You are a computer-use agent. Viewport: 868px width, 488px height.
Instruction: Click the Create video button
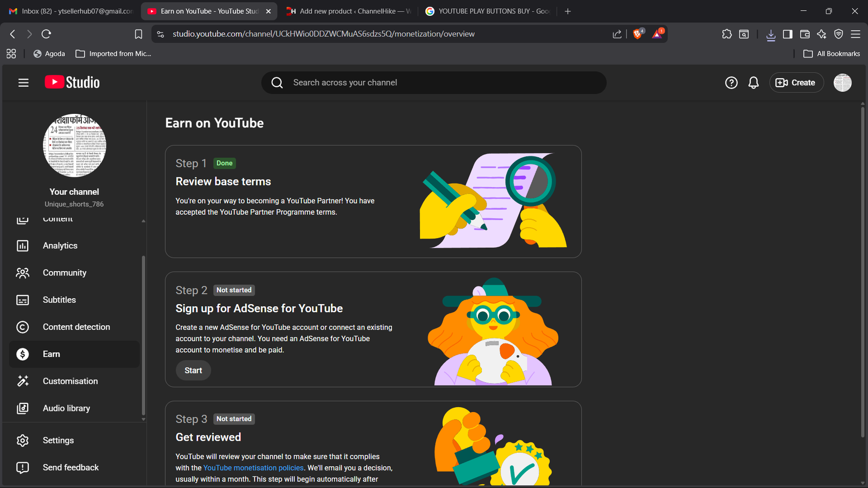(796, 82)
